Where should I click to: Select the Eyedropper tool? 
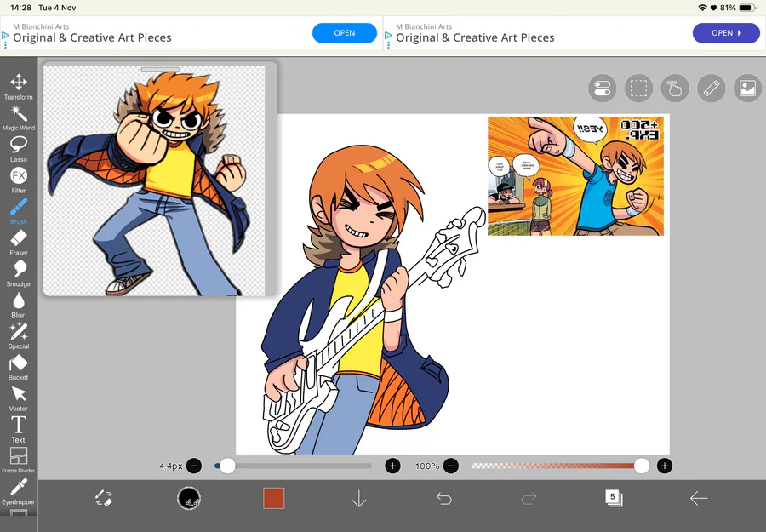click(19, 492)
